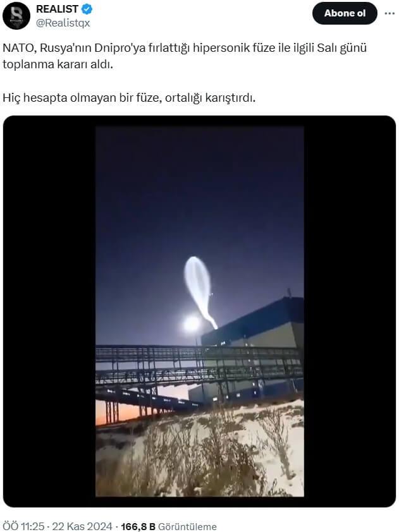This screenshot has height=532, width=399.
Task: Click the glowing oval trail in the video
Action: coord(200,291)
